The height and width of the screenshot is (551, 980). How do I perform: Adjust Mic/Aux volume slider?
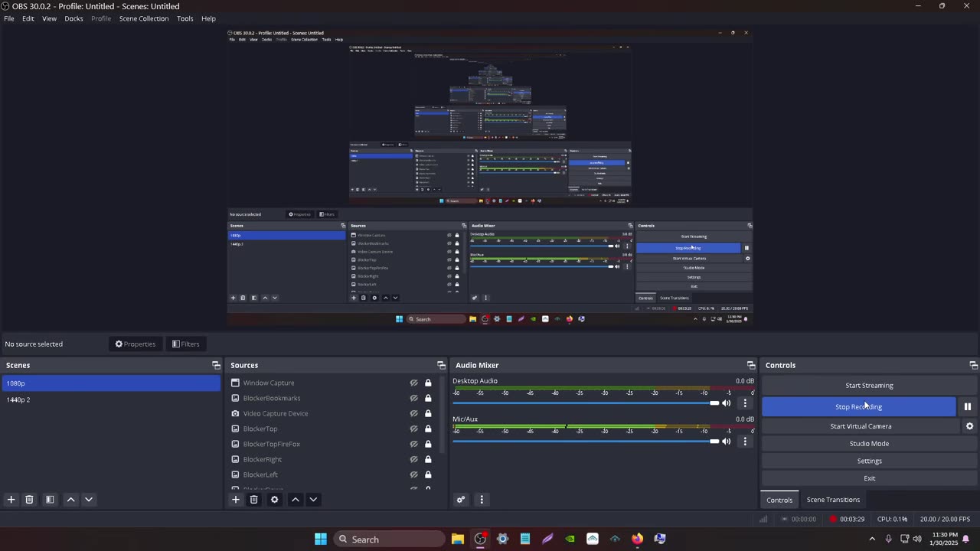586,442
